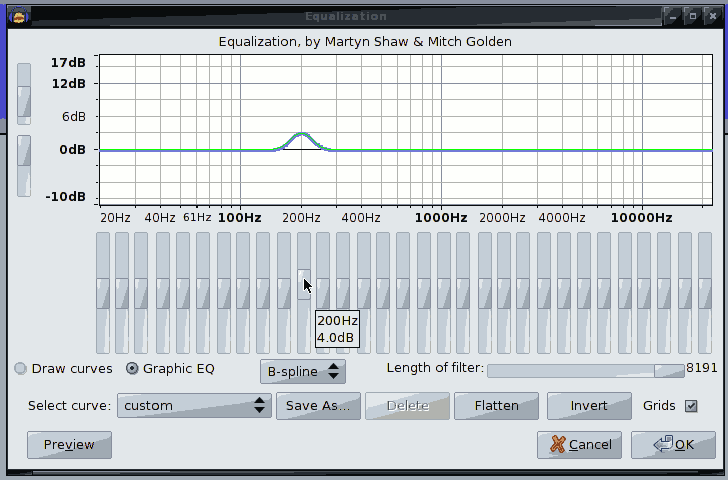Open the Select curve dropdown showing custom

[x=194, y=406]
